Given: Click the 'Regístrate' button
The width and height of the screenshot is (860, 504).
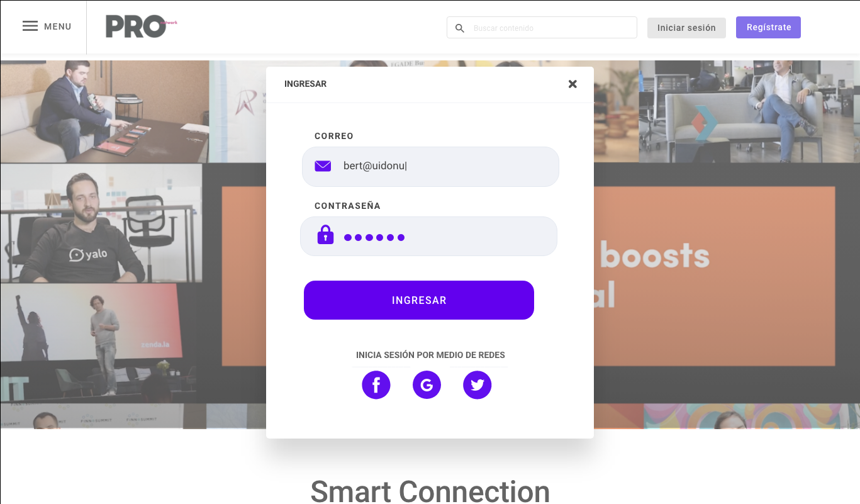Looking at the screenshot, I should click(x=768, y=28).
